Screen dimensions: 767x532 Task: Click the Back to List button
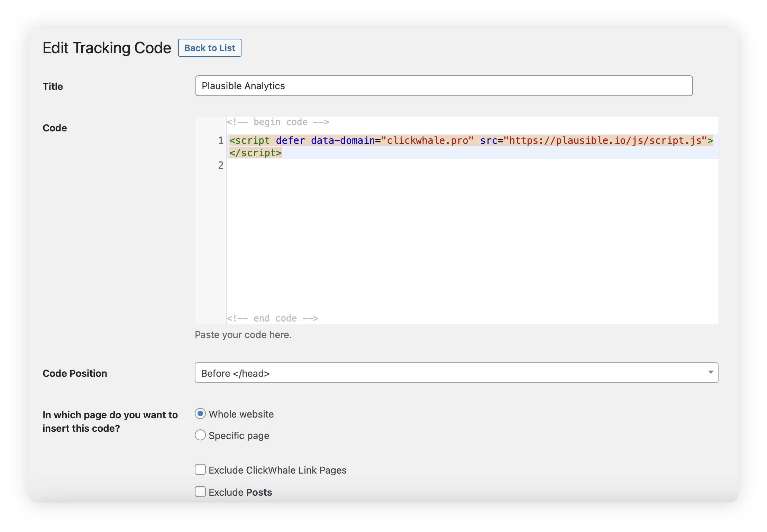[x=210, y=48]
